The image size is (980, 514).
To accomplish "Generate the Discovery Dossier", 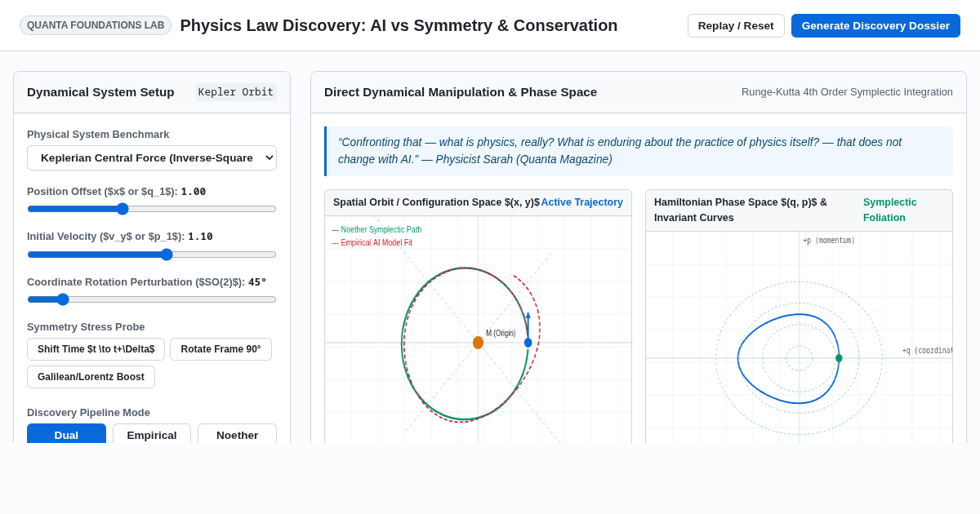I will [875, 25].
